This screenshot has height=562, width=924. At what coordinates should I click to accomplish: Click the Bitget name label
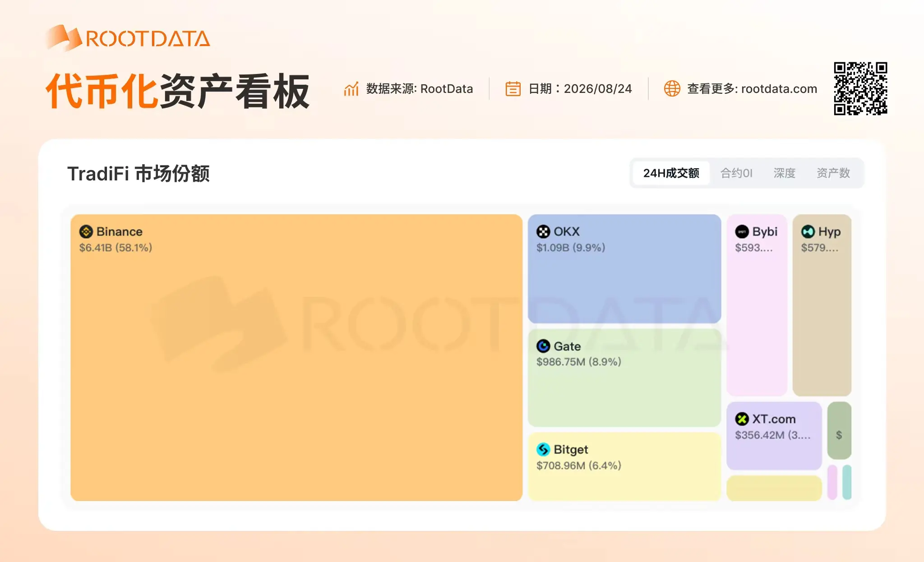(x=571, y=450)
